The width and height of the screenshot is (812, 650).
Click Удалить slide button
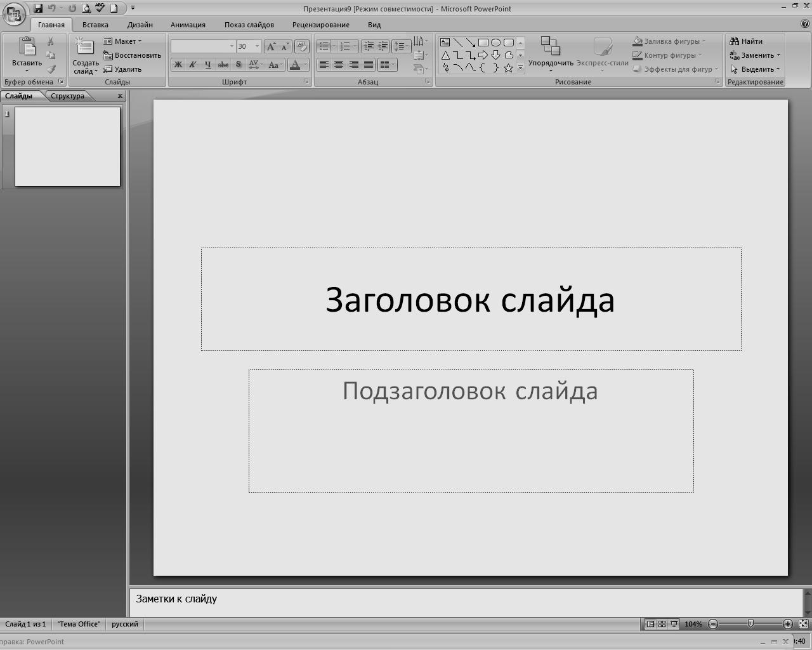pyautogui.click(x=122, y=69)
